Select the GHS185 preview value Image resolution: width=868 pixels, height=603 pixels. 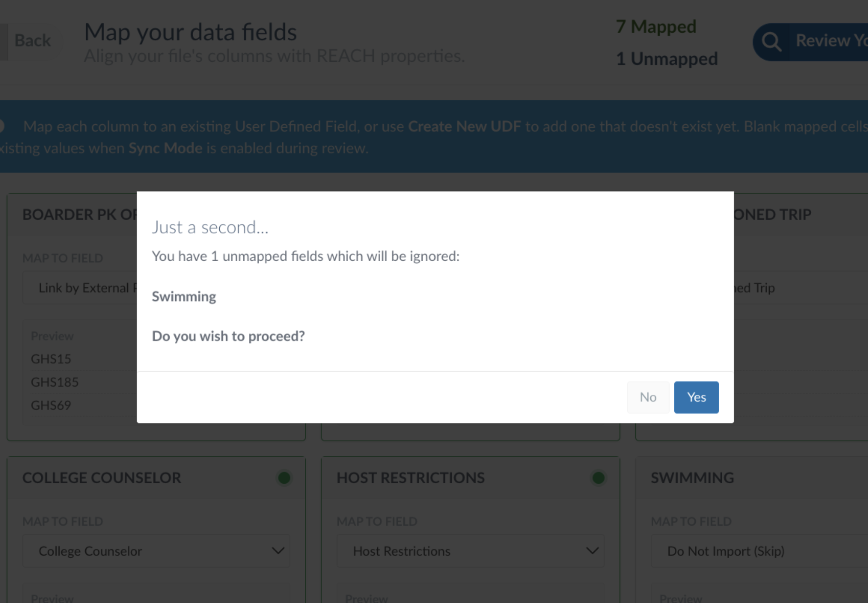click(55, 382)
